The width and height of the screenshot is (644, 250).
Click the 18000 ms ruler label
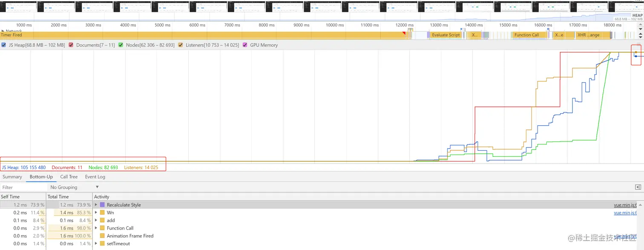[612, 25]
